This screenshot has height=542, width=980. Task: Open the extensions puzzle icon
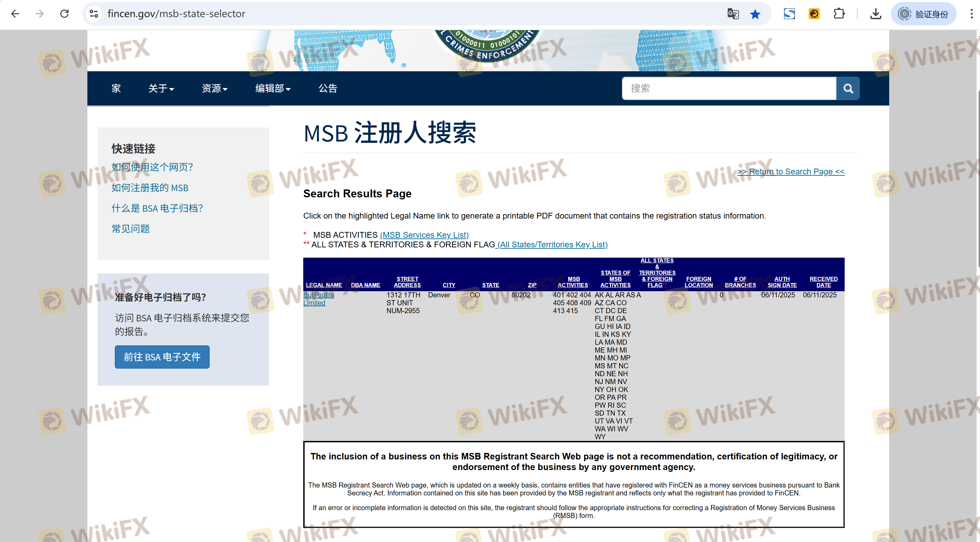click(x=839, y=14)
